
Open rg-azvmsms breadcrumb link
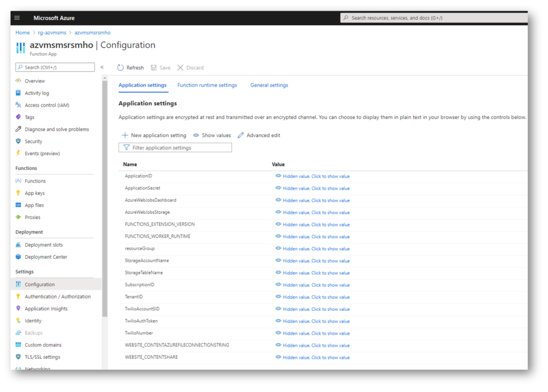click(52, 33)
